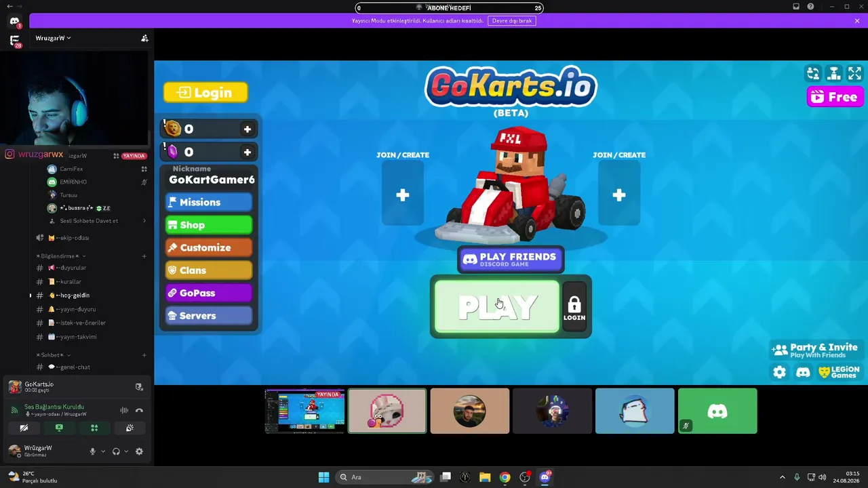868x488 pixels.
Task: Open the GoPass menu
Action: 209,293
